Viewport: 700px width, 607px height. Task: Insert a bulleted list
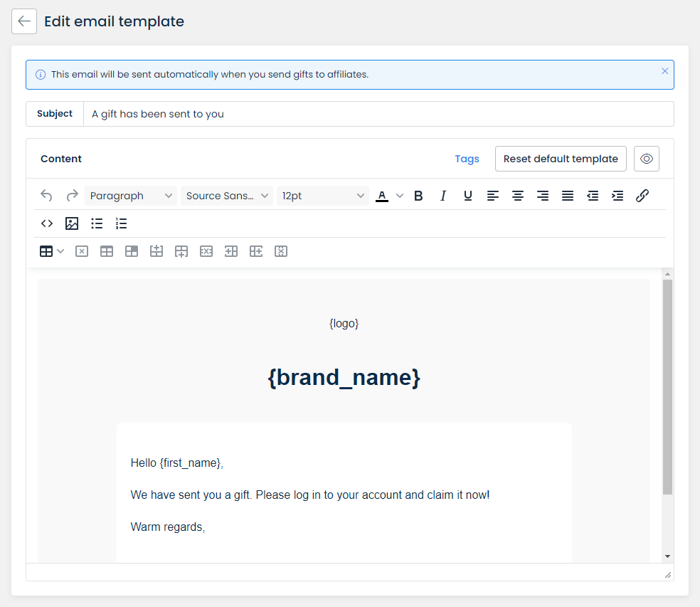coord(97,223)
